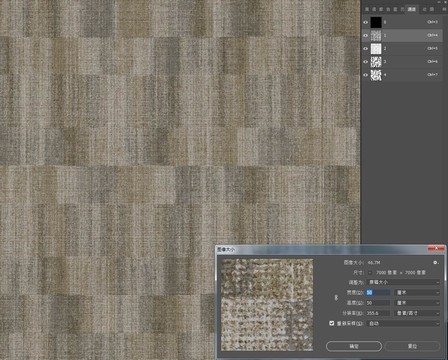Switch to the 通道 Channels tab
This screenshot has width=448, height=360.
point(412,9)
